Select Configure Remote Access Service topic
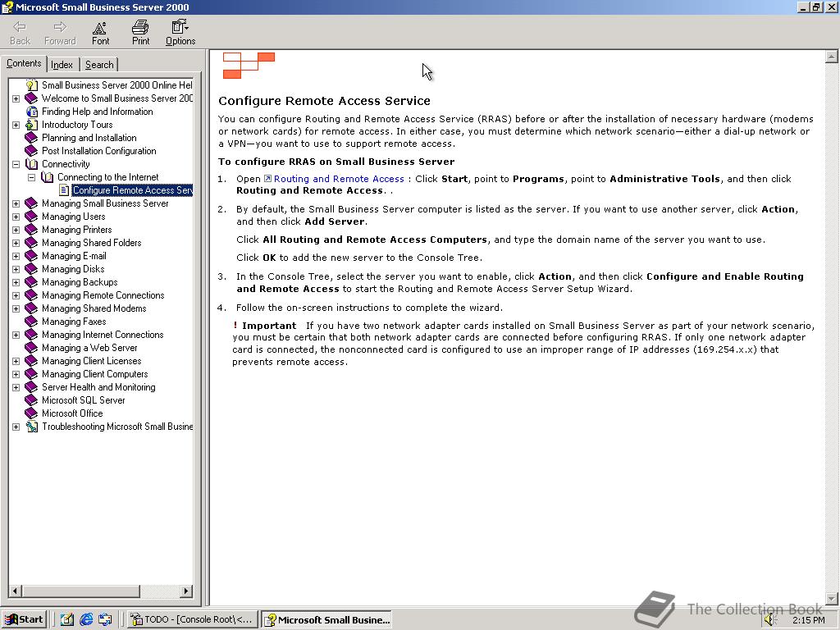840x630 pixels. (x=132, y=190)
